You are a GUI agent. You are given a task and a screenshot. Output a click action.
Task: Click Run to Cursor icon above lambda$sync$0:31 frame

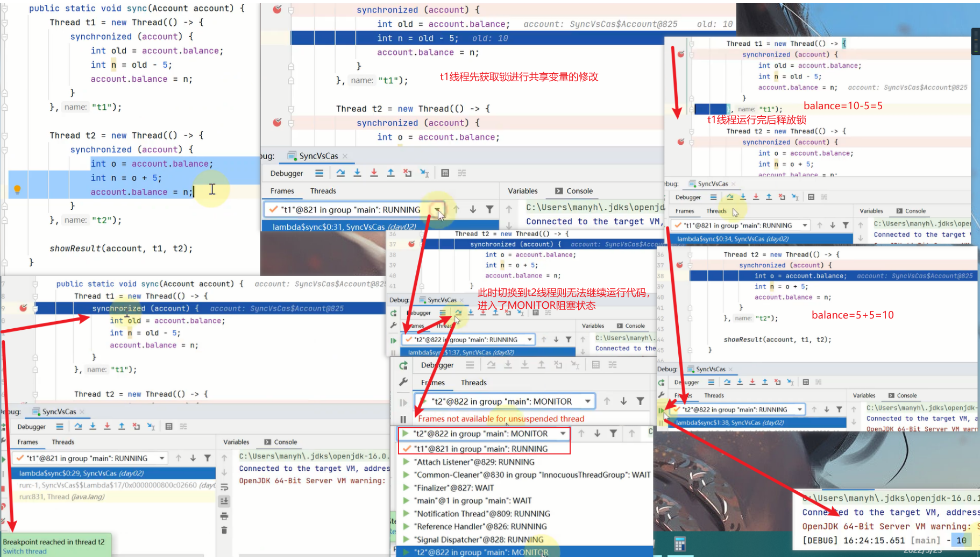pos(424,173)
